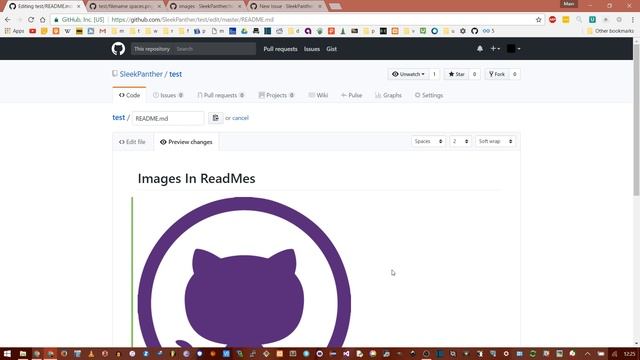Click Pull requests in the top header
The height and width of the screenshot is (360, 640).
(280, 49)
